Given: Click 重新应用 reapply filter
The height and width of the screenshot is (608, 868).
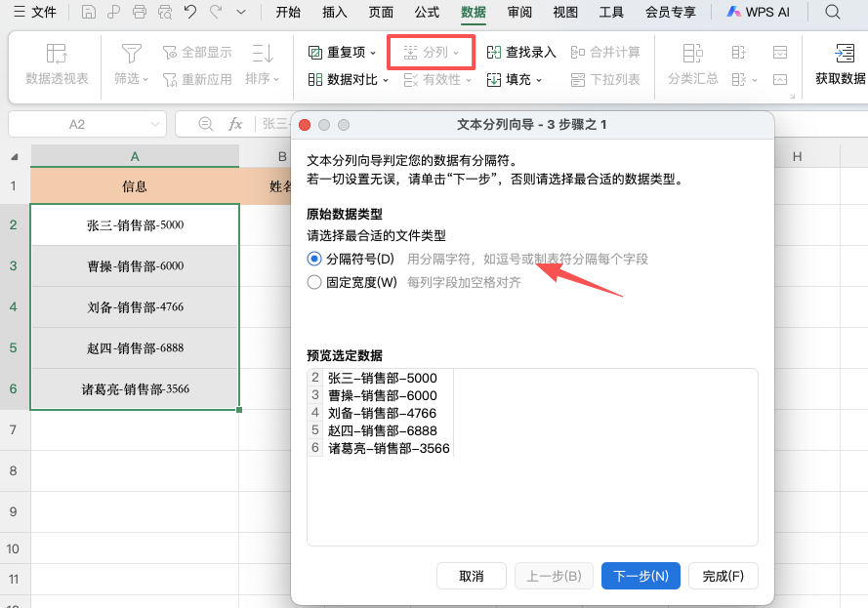Looking at the screenshot, I should click(x=197, y=80).
